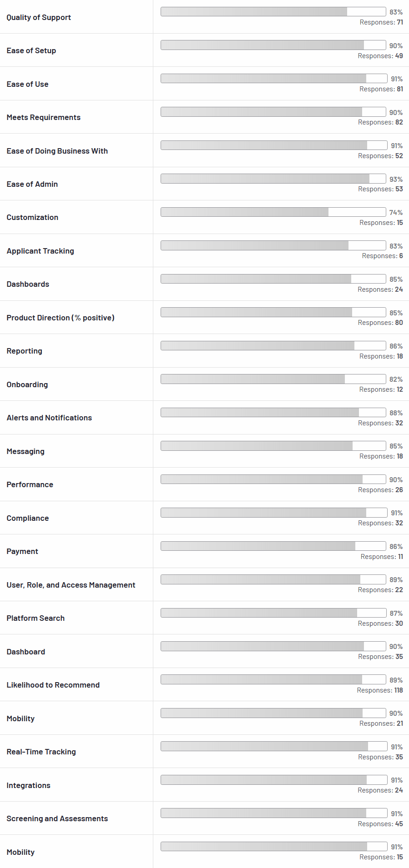Click the Ease of Doing Business With label

click(57, 151)
